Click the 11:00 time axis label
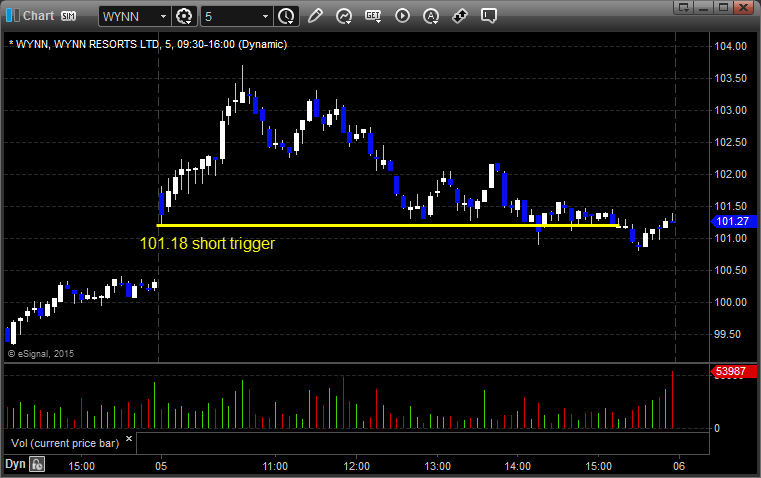Screen dimensions: 761x478 point(275,466)
